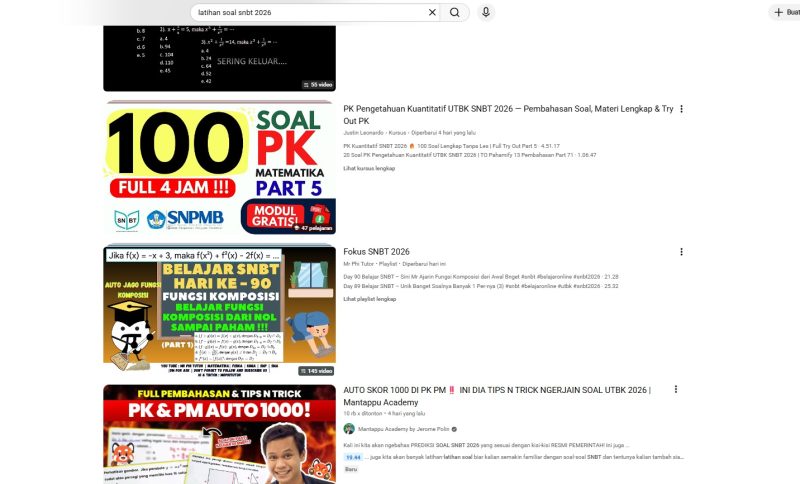The height and width of the screenshot is (484, 800).
Task: Open the Belajar SNBT Hari Ke-90 thumbnail
Action: tap(219, 312)
